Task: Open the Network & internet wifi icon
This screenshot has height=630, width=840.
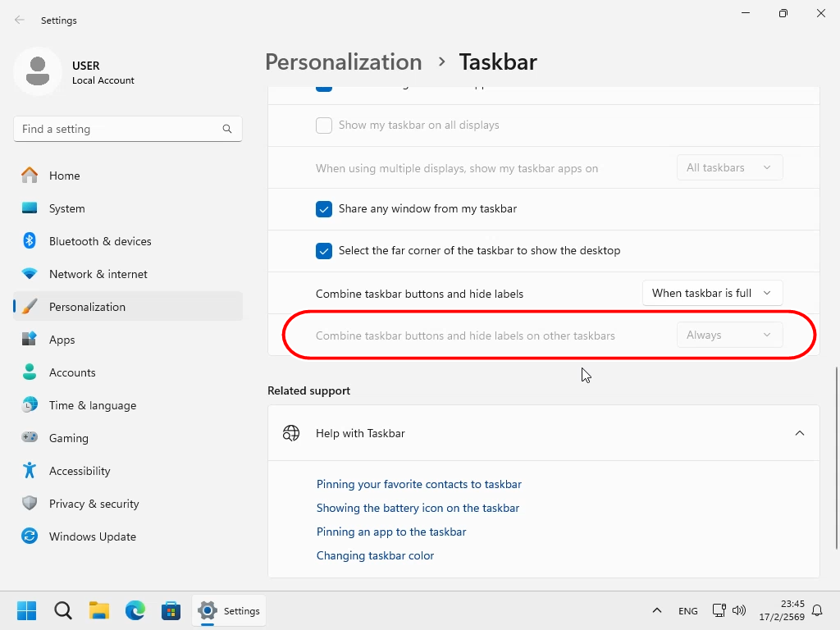Action: tap(30, 274)
